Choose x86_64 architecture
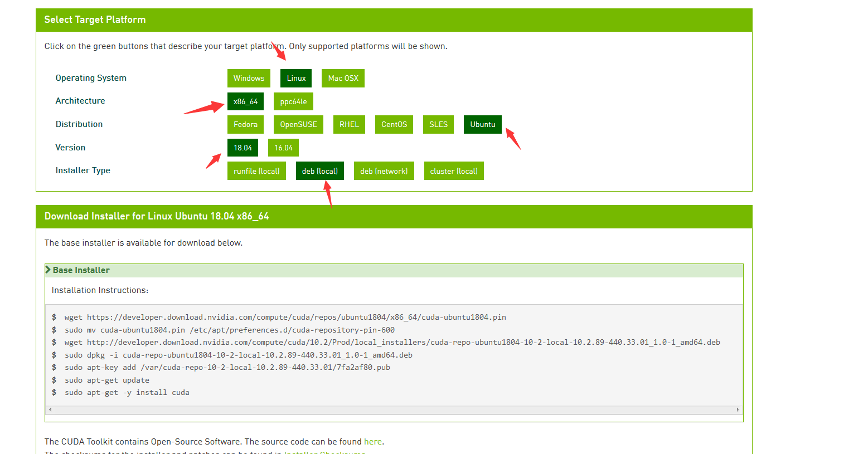Image resolution: width=868 pixels, height=454 pixels. 245,101
